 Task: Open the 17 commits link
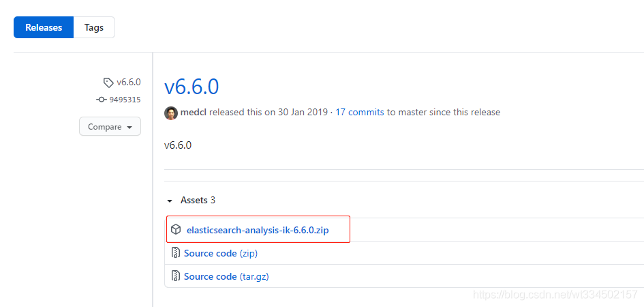point(360,112)
